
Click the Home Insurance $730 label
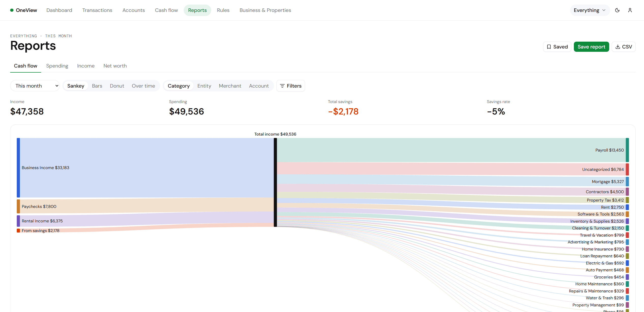[x=603, y=249]
